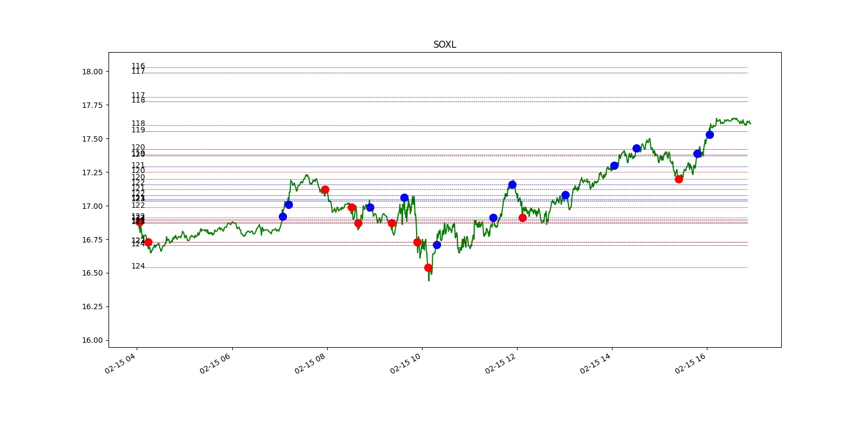Click the 02-15 16 x-axis label
This screenshot has height=434, width=868.
691,363
